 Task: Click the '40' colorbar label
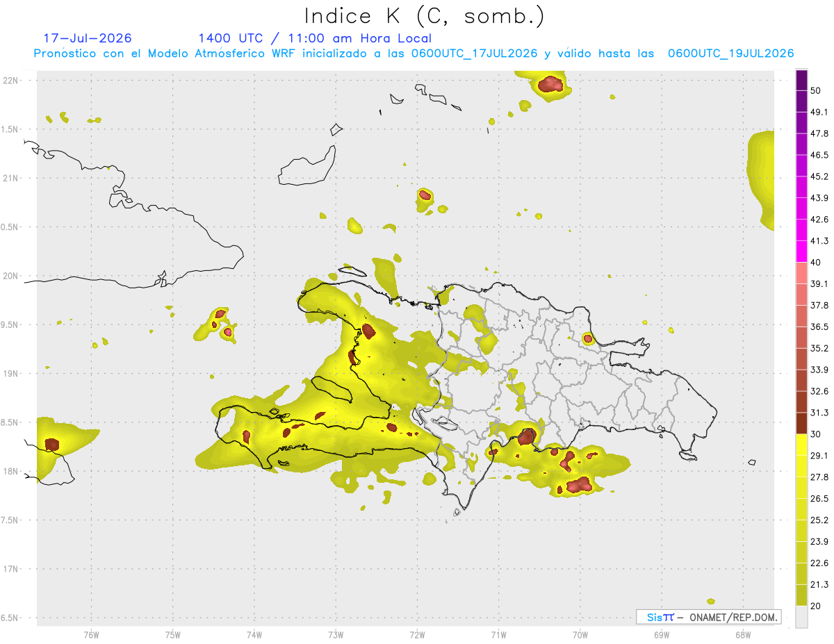point(816,262)
